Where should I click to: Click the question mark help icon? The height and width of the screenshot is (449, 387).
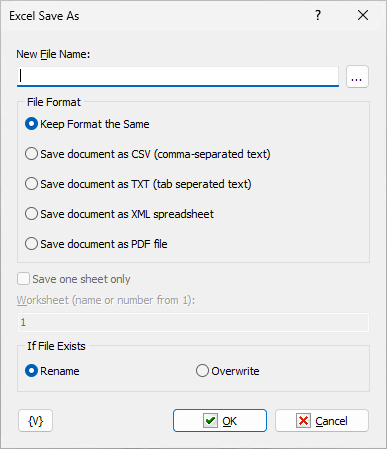pyautogui.click(x=318, y=15)
